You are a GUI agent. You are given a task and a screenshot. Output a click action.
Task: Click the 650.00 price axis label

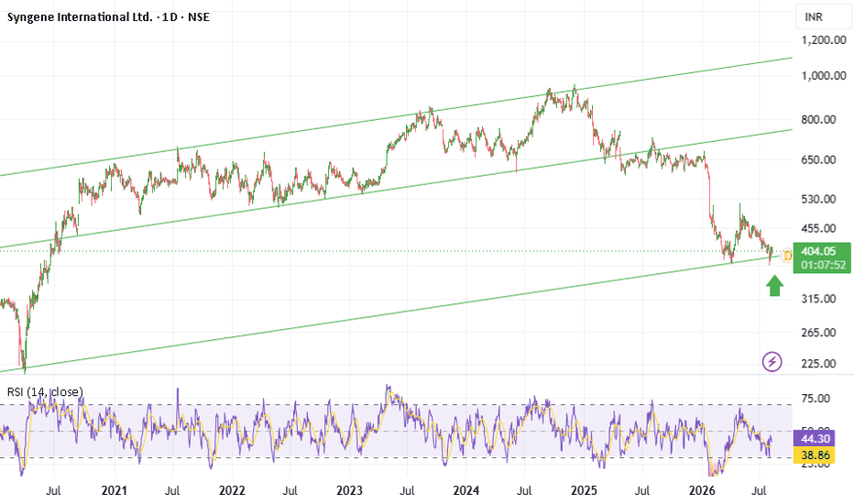pyautogui.click(x=818, y=159)
